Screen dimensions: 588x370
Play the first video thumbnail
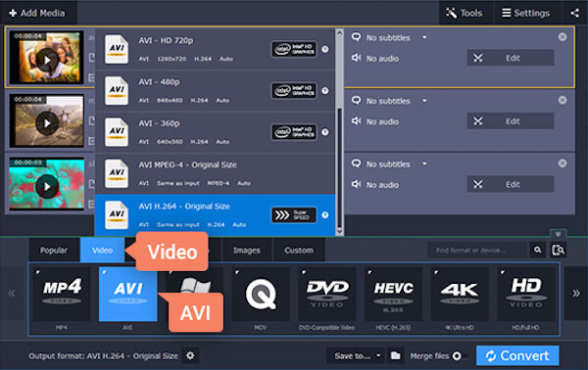(47, 60)
